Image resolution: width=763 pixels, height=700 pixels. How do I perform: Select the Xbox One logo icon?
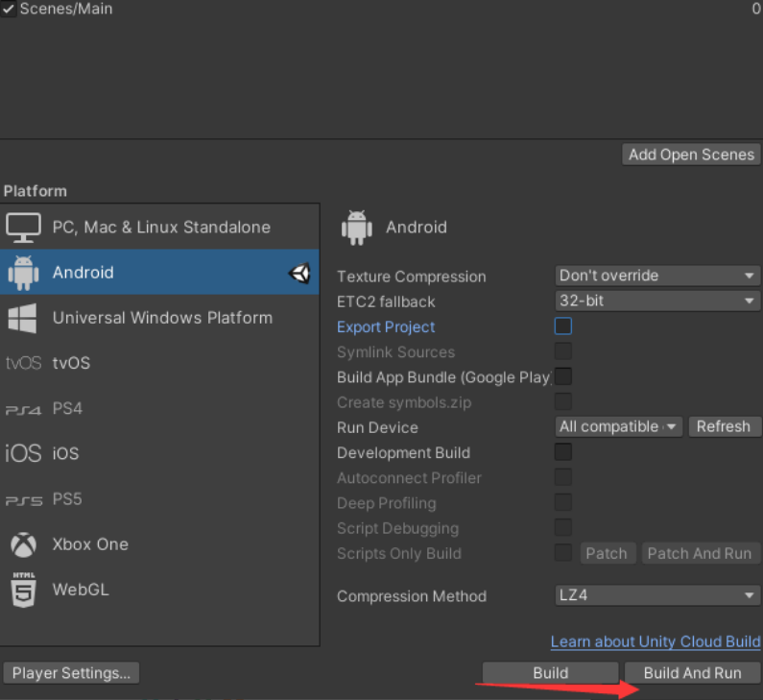(x=23, y=544)
